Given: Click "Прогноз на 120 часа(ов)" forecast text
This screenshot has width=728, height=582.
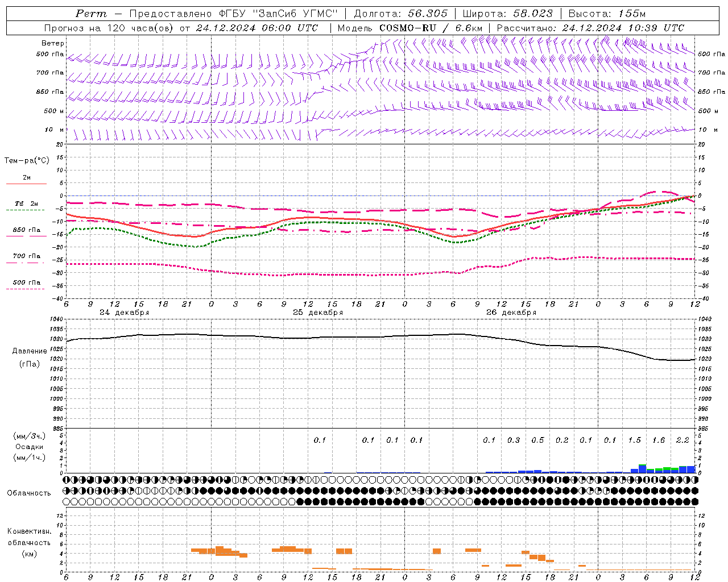Looking at the screenshot, I should (x=109, y=28).
